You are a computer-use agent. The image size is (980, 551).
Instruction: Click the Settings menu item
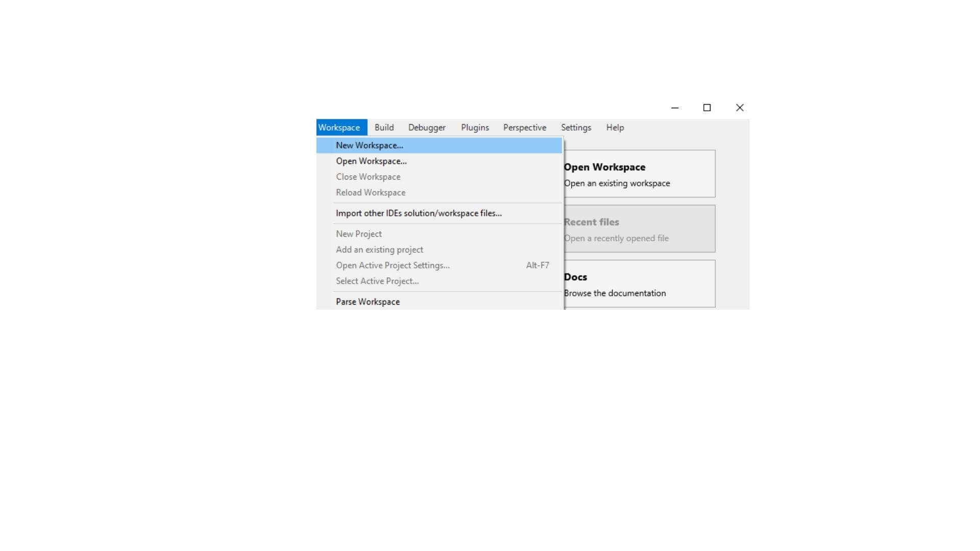click(576, 127)
